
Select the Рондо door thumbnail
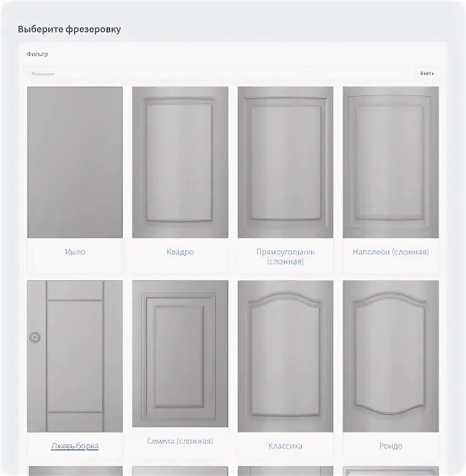[x=391, y=356]
